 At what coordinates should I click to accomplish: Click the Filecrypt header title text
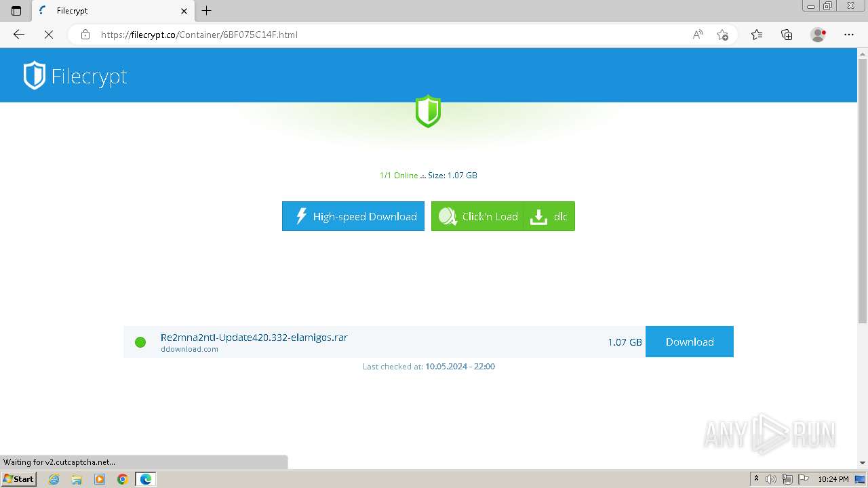[x=90, y=77]
